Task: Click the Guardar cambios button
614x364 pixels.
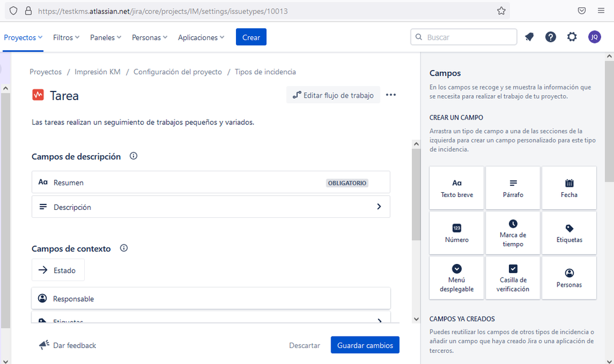Action: coord(364,345)
